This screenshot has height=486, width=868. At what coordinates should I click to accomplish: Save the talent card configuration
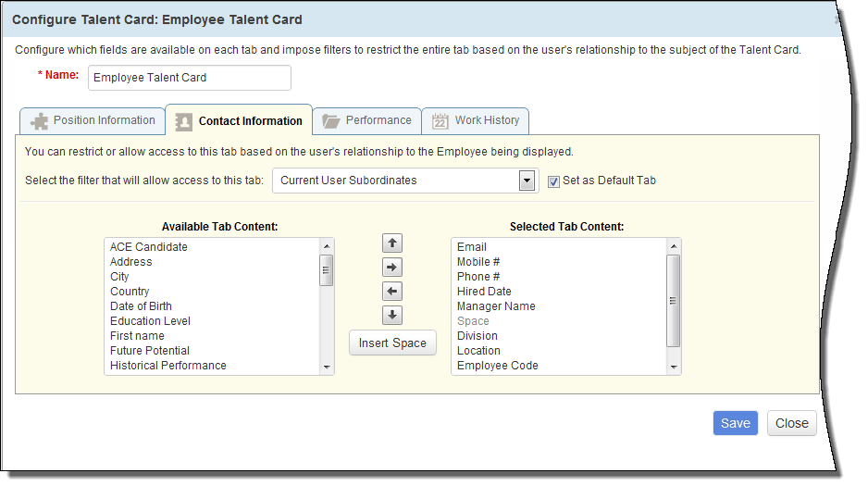(x=735, y=423)
